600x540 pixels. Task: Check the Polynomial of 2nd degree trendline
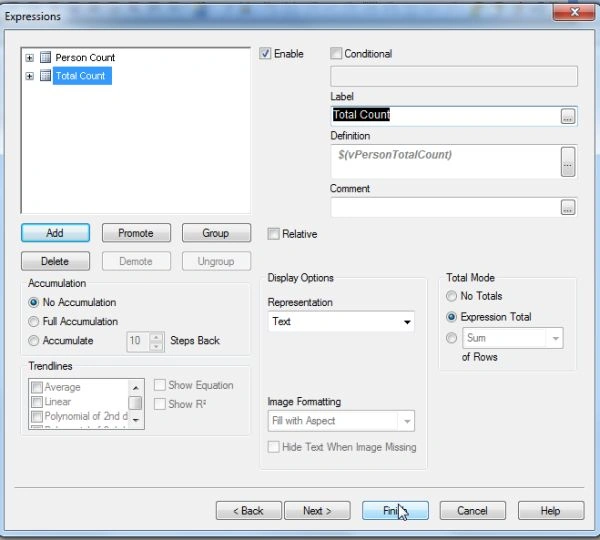[37, 416]
